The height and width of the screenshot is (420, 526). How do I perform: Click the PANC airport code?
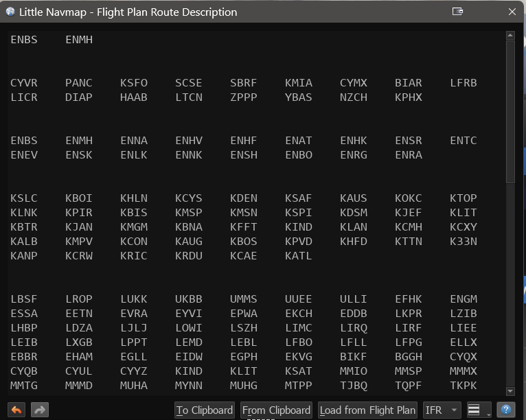79,83
